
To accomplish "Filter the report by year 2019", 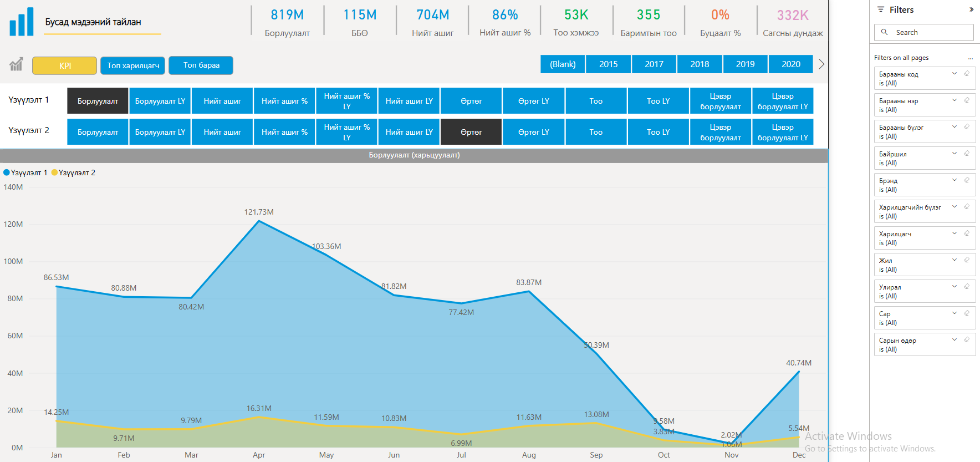I will [x=745, y=64].
